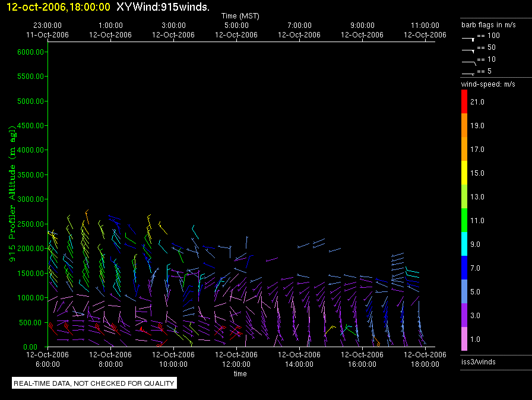Choose the blue 7.0 wind-speed color
This screenshot has height=400, width=532.
(464, 268)
